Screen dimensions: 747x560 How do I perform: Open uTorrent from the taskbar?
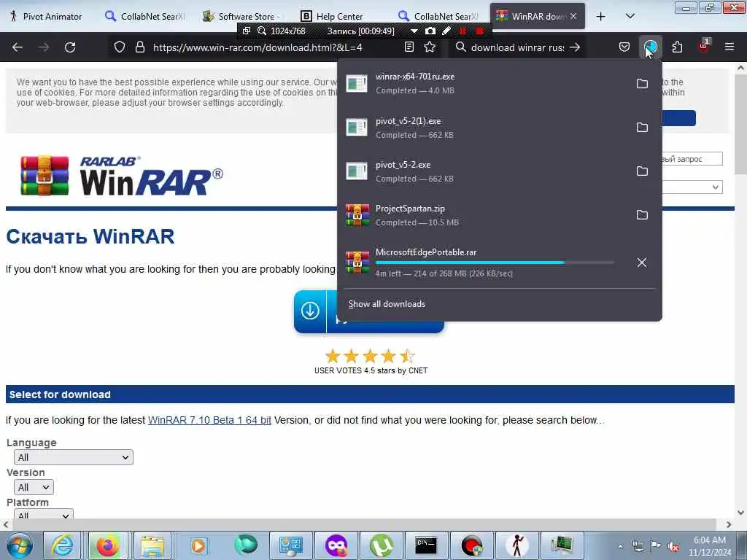382,545
